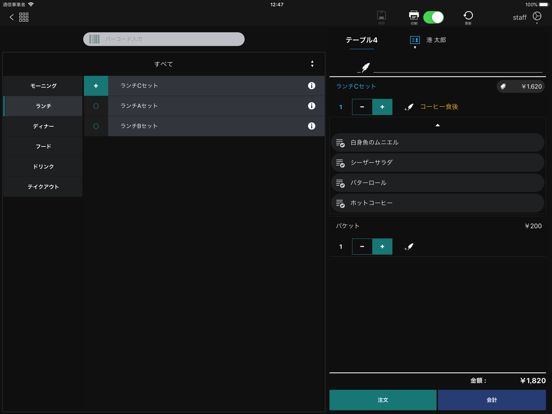Viewport: 552px width, 414px height.
Task: Click the コーヒー食後 note text
Action: pyautogui.click(x=439, y=107)
